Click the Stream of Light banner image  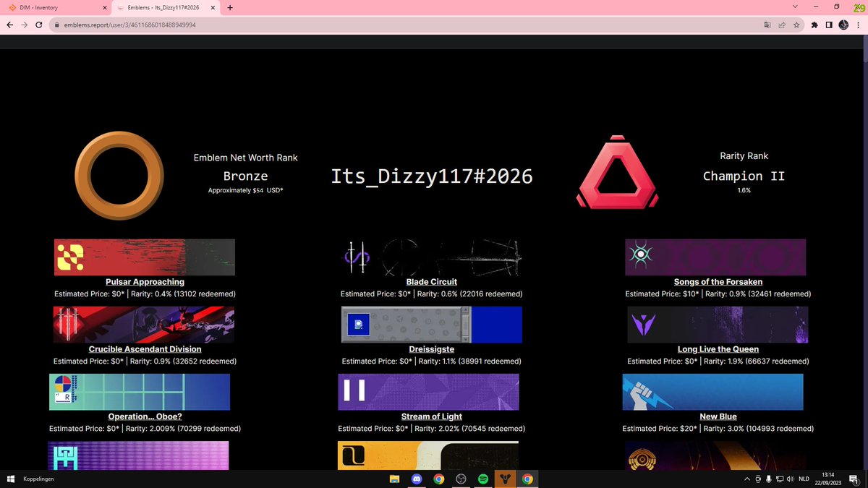428,392
